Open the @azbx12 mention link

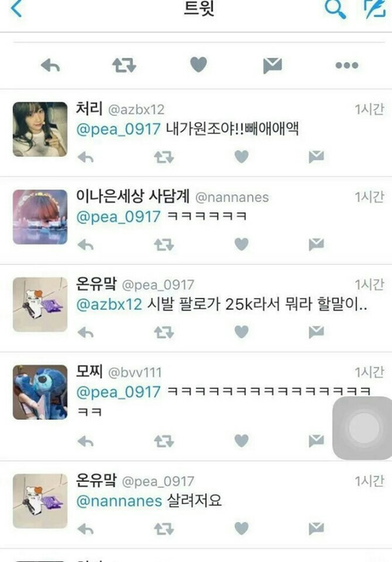(x=109, y=305)
